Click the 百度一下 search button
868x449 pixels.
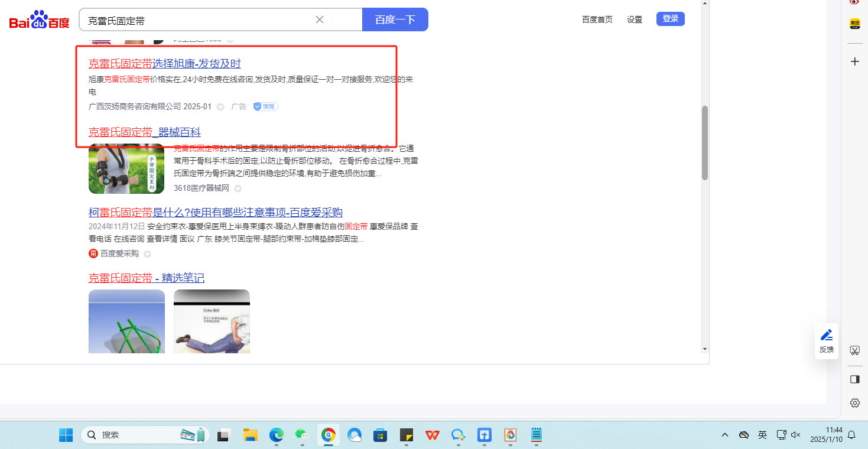click(x=395, y=19)
